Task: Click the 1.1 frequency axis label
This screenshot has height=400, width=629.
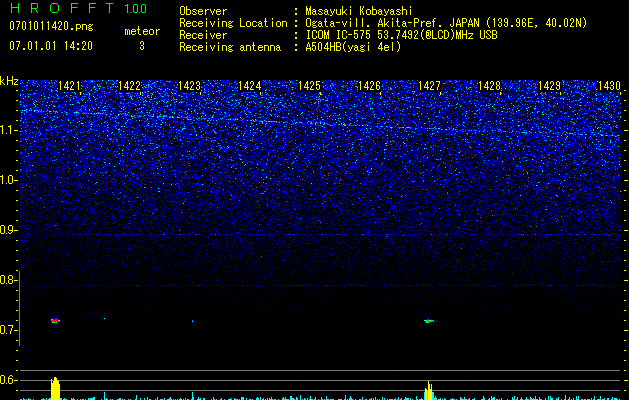Action: click(8, 130)
